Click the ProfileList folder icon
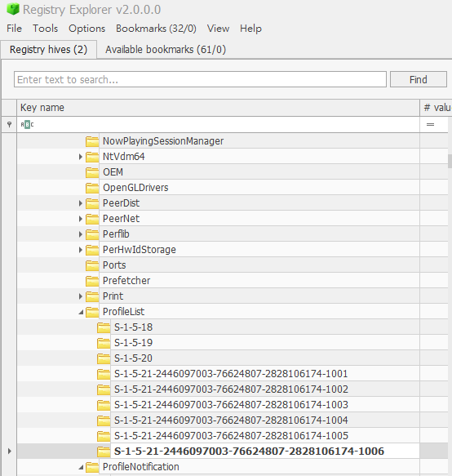The width and height of the screenshot is (452, 476). point(92,312)
